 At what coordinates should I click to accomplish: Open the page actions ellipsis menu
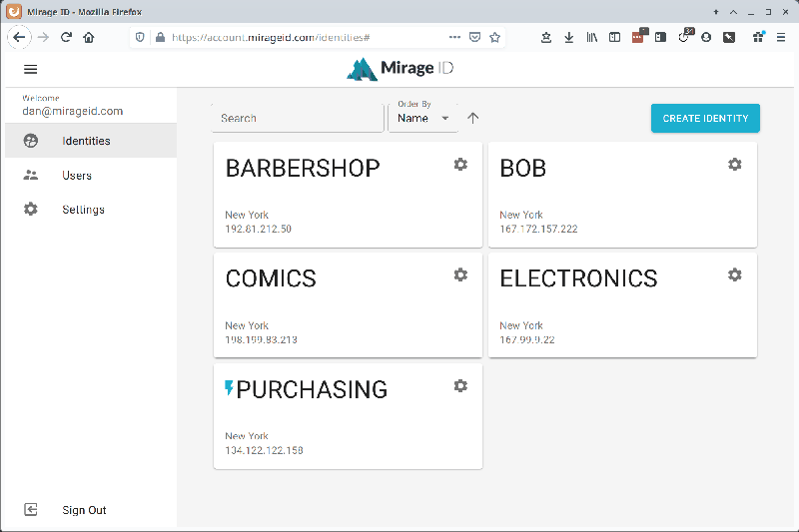(x=454, y=37)
